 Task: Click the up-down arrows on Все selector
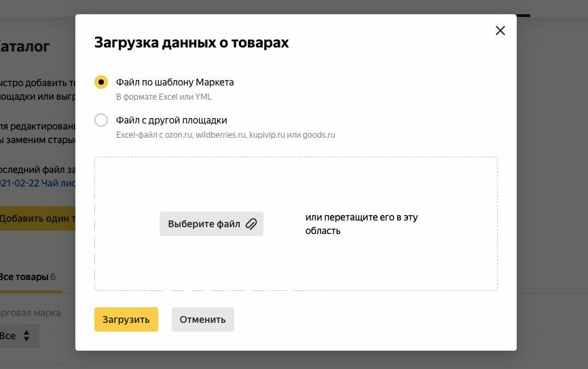pos(26,336)
